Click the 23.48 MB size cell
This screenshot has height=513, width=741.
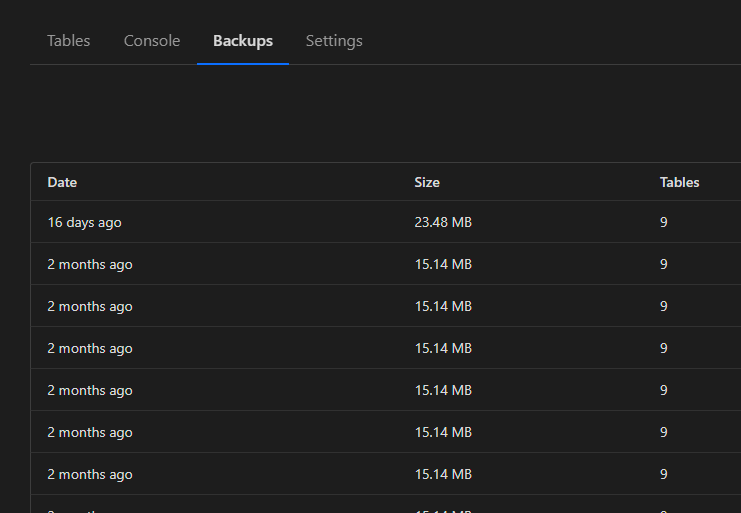pos(443,222)
